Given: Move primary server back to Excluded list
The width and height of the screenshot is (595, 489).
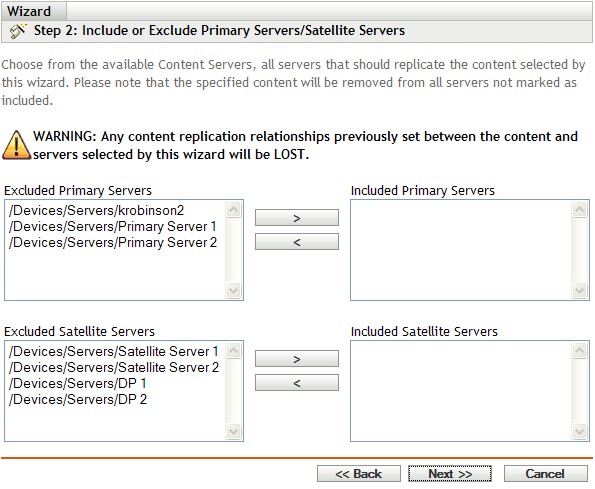Looking at the screenshot, I should click(297, 242).
